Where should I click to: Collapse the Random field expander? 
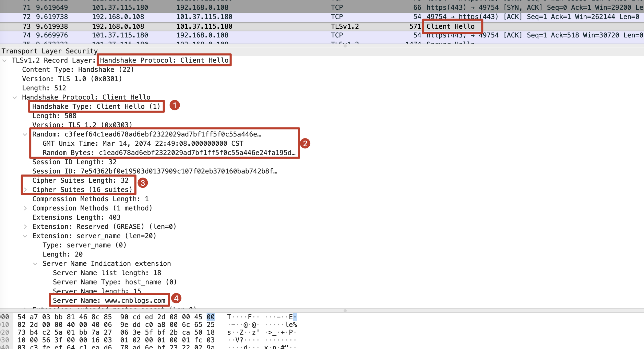point(25,134)
